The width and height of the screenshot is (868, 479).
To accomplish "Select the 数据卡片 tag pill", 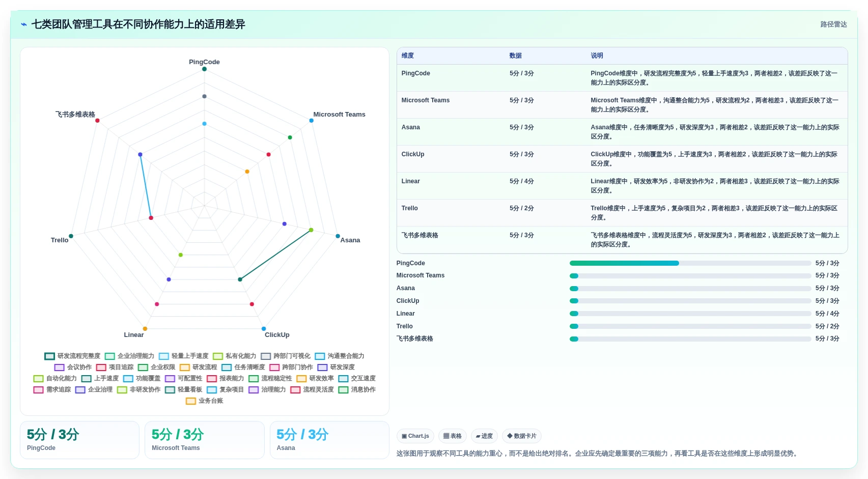I will point(522,436).
